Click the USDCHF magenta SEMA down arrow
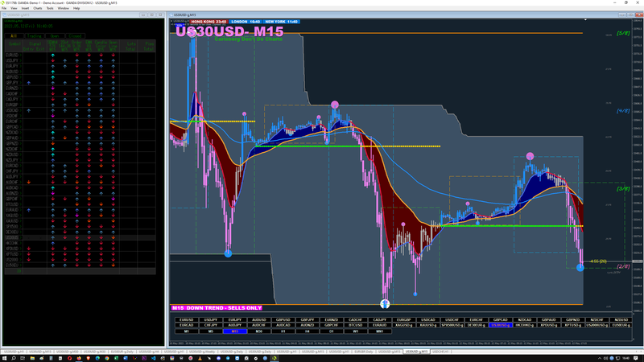Image resolution: width=644 pixels, height=362 pixels. 52,116
